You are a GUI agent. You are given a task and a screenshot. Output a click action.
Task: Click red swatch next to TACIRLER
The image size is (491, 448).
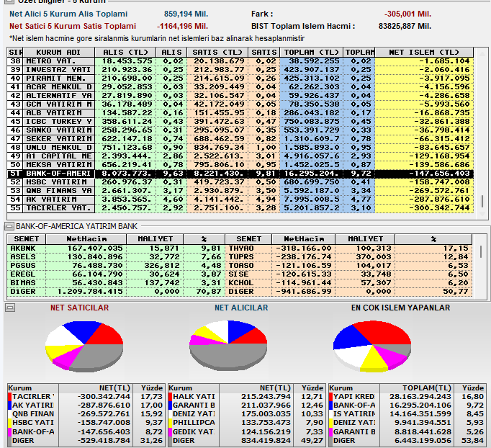9,397
